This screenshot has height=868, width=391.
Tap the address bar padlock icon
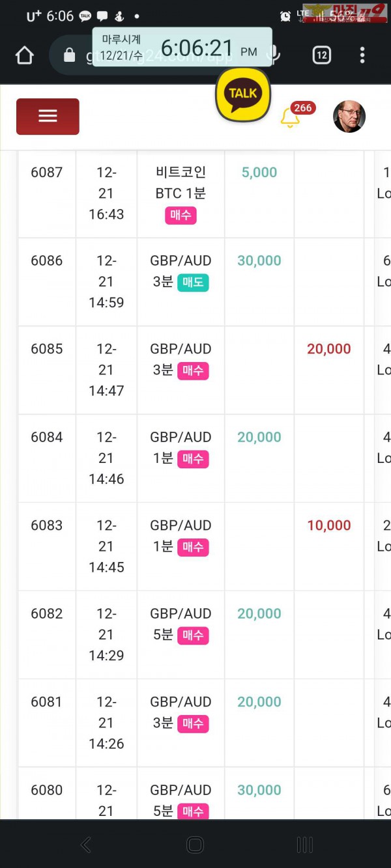pos(70,56)
